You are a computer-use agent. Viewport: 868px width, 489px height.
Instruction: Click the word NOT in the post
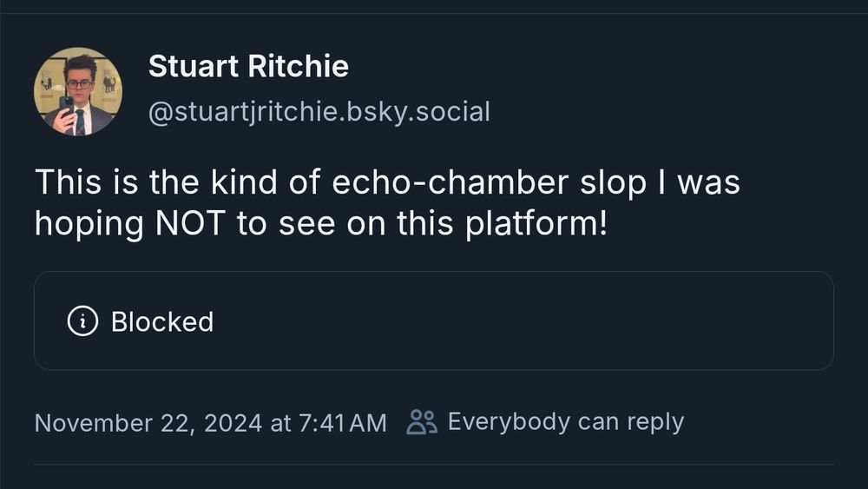point(190,223)
